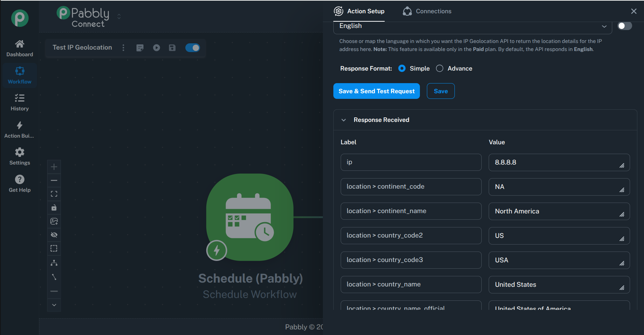Click the export image icon in canvas toolbar

coord(54,221)
